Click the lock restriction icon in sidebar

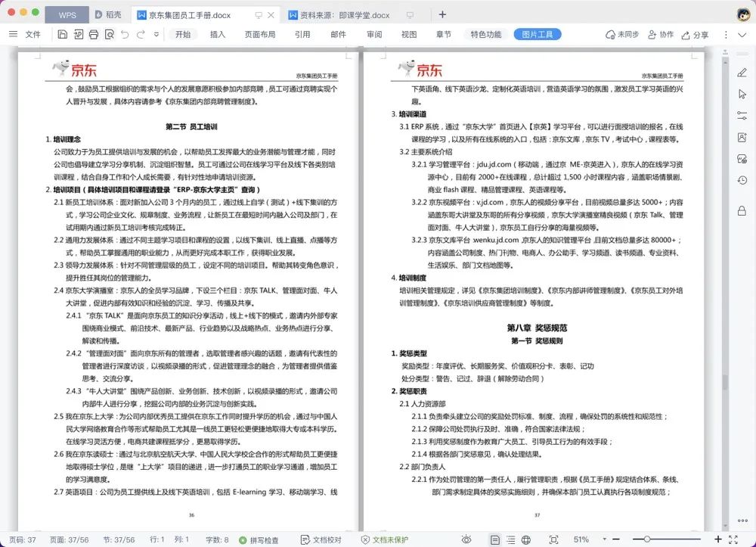742,211
